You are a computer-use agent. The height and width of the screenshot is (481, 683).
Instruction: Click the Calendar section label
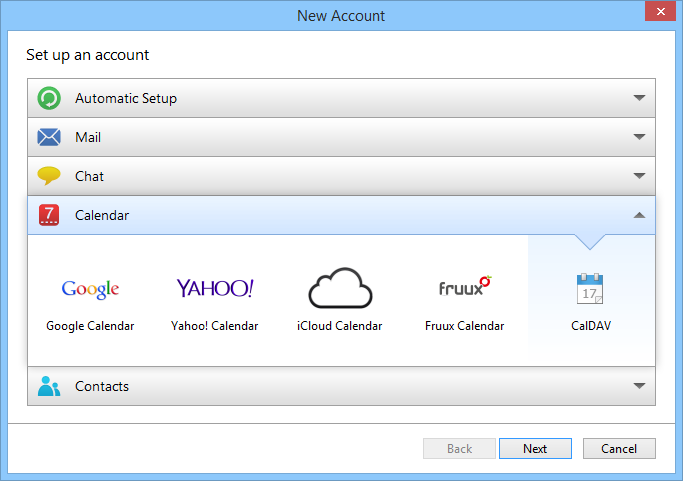[x=102, y=215]
